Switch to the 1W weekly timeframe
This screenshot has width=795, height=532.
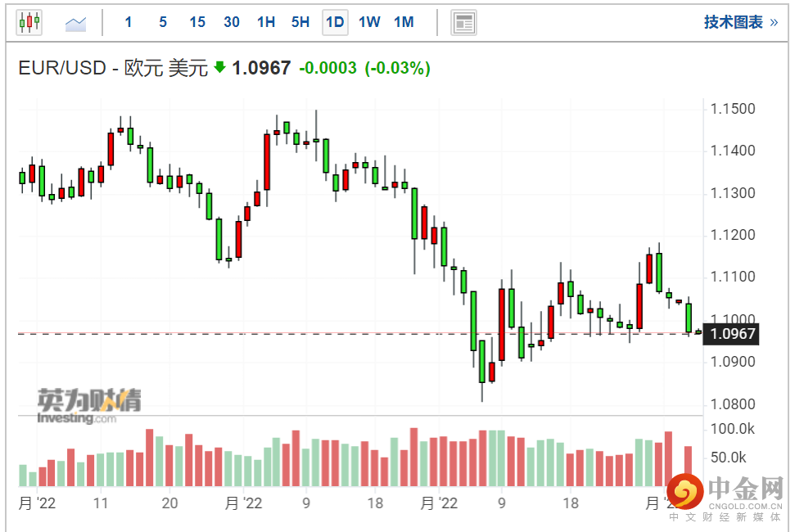pyautogui.click(x=369, y=22)
